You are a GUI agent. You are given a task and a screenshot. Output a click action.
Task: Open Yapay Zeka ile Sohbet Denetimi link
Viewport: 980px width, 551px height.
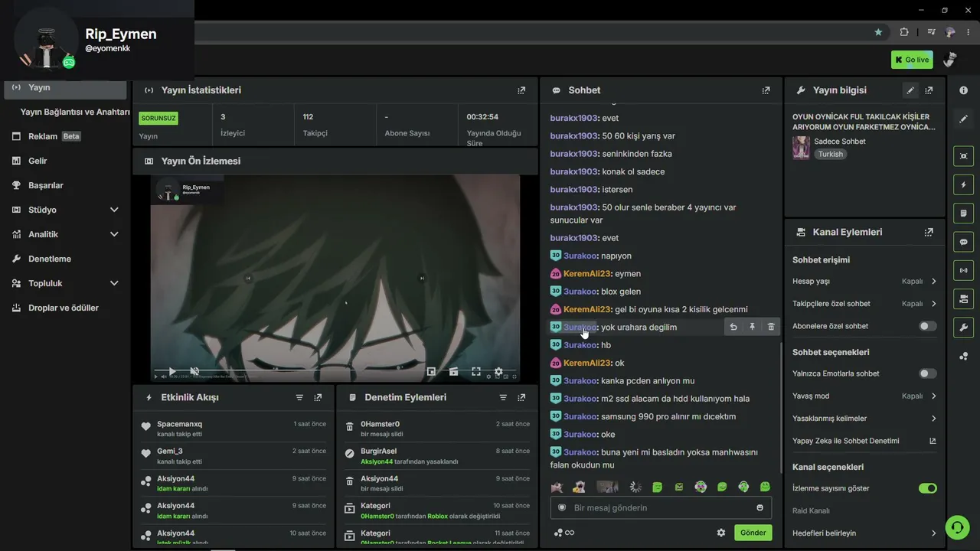coord(864,441)
